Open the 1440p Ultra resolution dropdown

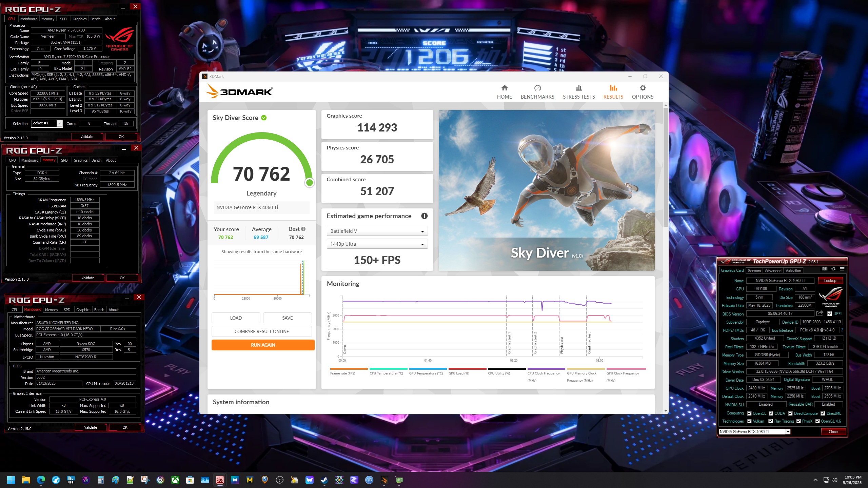pyautogui.click(x=377, y=244)
